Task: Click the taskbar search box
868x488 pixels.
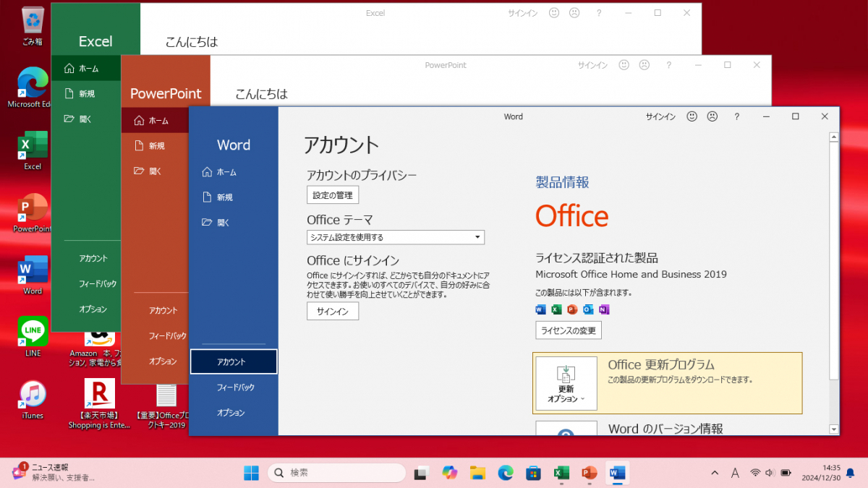Action: click(336, 473)
